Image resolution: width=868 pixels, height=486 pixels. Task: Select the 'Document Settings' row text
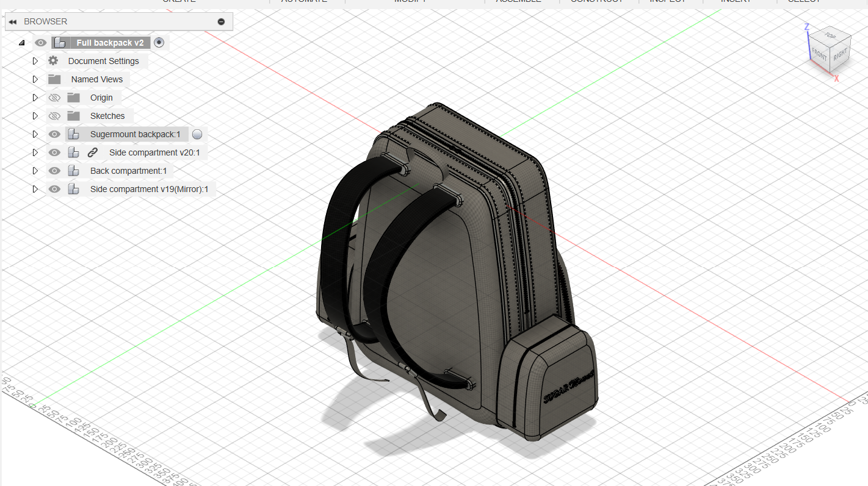click(104, 61)
